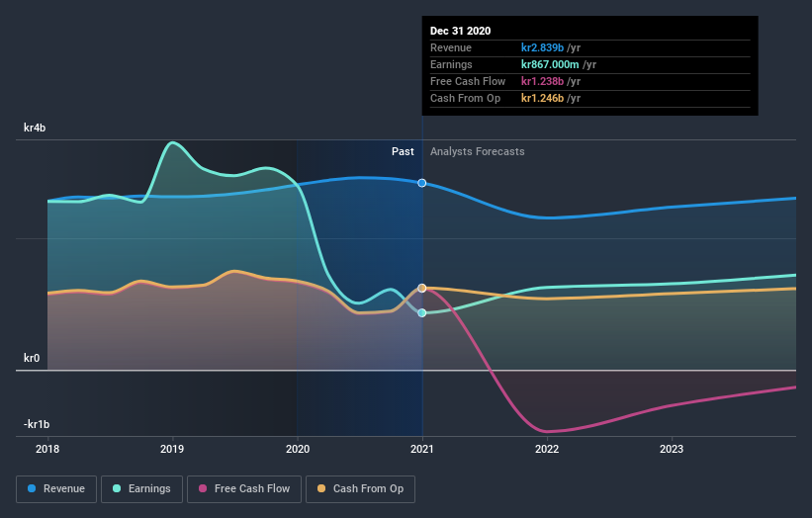
Task: Click the tooltip 'Free Cash Flow' row label
Action: 468,81
